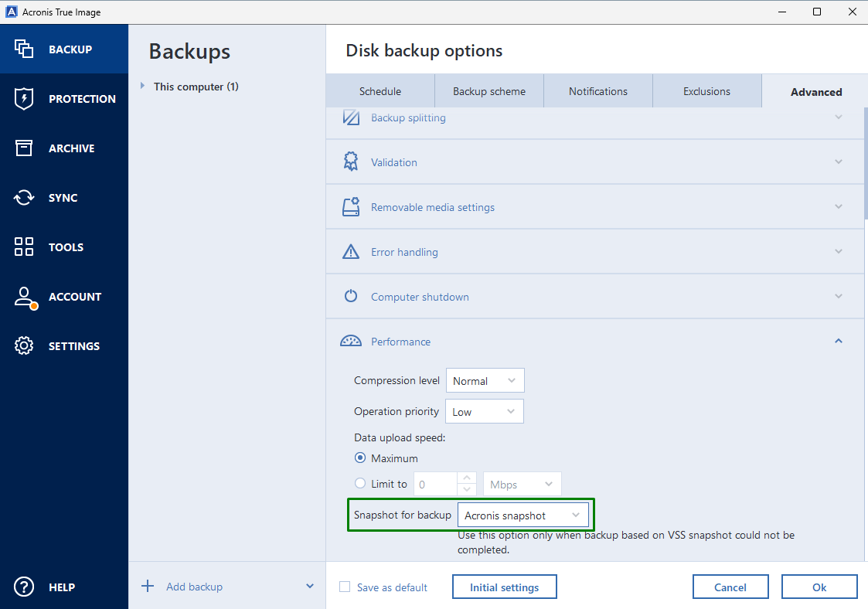Switch to the Archive section
Screen dimensions: 868x609
(x=64, y=148)
